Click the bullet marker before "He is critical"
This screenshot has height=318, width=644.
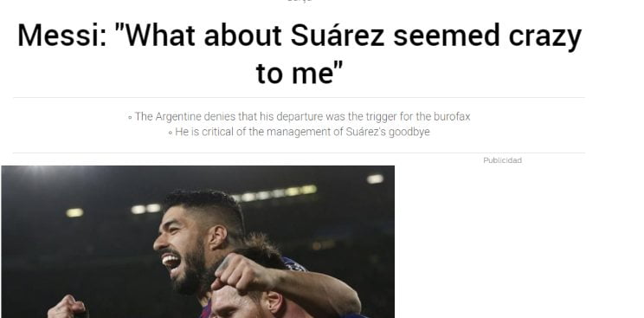[171, 133]
